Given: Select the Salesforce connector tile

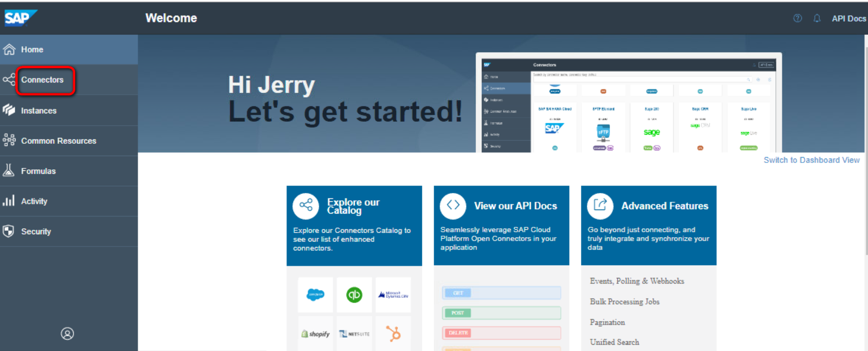Looking at the screenshot, I should point(316,295).
